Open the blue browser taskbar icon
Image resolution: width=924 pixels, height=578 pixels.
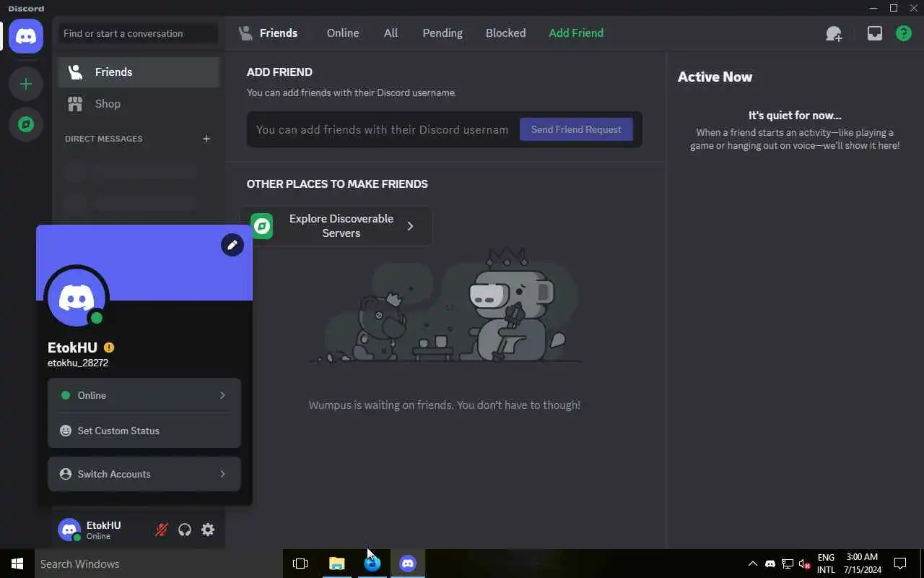(372, 564)
